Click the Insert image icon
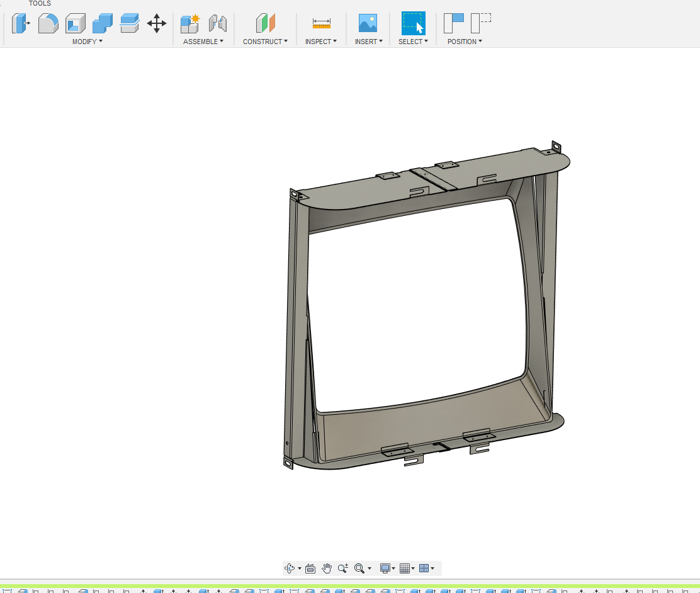Viewport: 700px width, 593px height. pos(368,23)
